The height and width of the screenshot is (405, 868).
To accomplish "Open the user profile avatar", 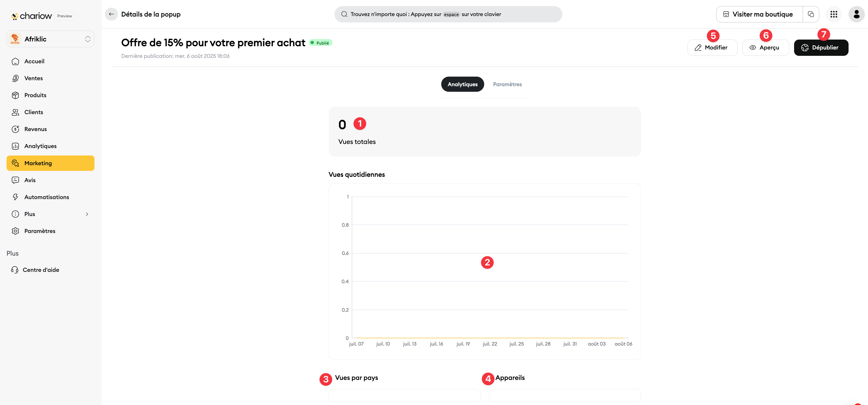I will point(856,14).
